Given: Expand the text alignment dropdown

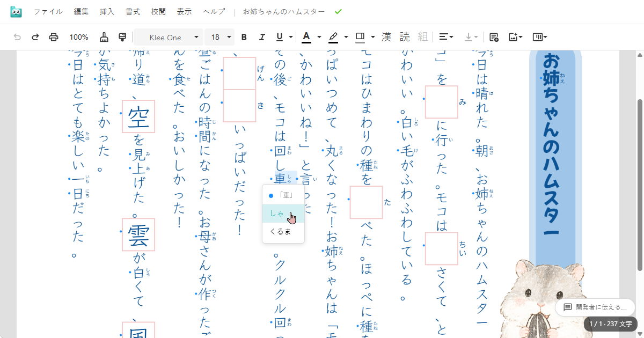Looking at the screenshot, I should click(446, 37).
